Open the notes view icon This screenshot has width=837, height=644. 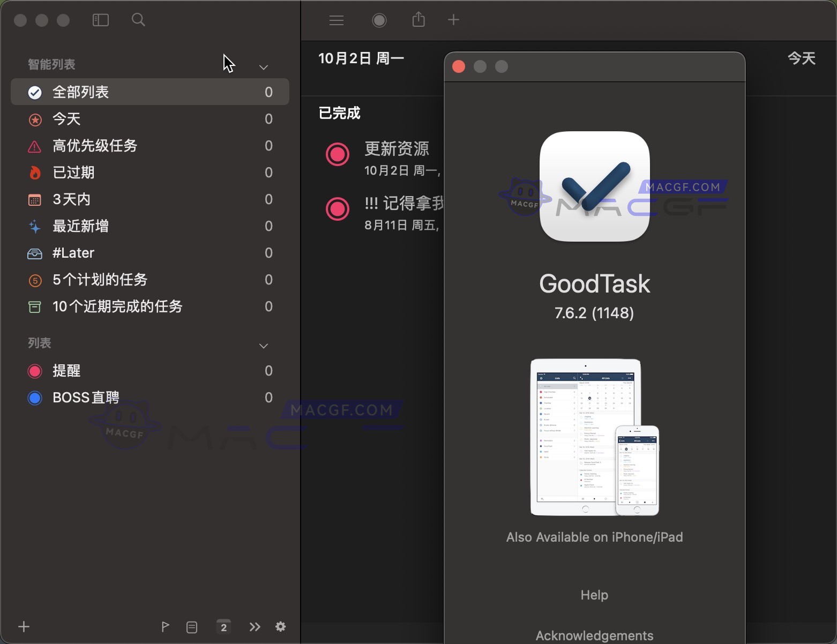click(192, 627)
